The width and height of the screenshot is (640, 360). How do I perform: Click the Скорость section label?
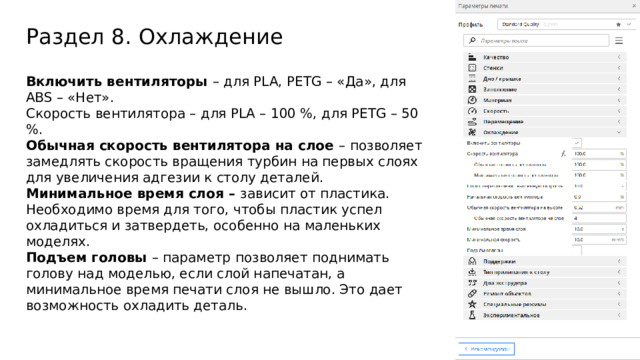(x=496, y=111)
